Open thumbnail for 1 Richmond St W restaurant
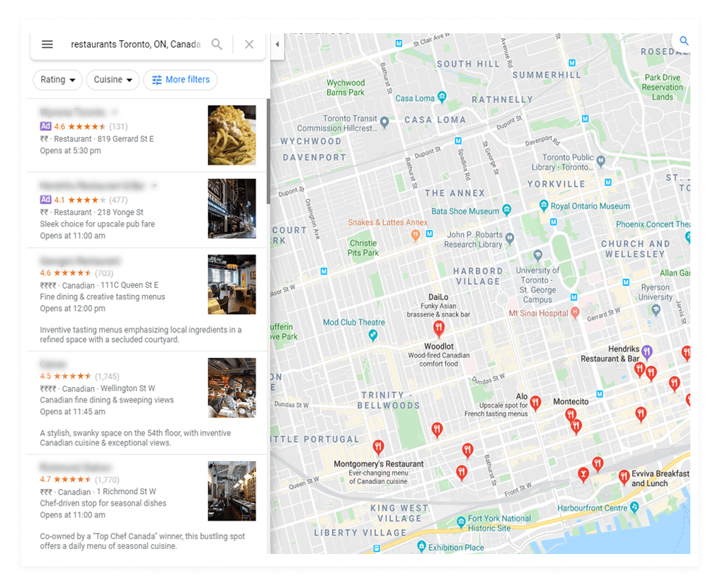713x588 pixels. pyautogui.click(x=232, y=491)
